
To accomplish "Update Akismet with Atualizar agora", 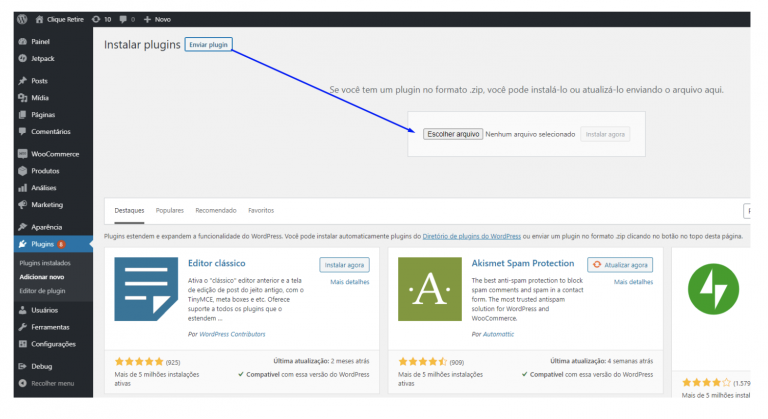I will click(x=621, y=265).
